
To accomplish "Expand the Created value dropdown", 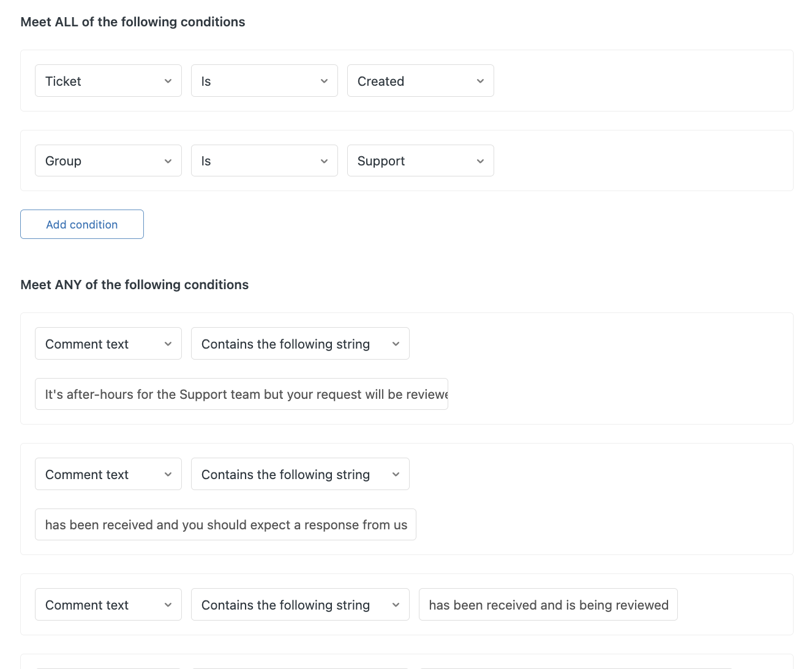I will pyautogui.click(x=420, y=81).
